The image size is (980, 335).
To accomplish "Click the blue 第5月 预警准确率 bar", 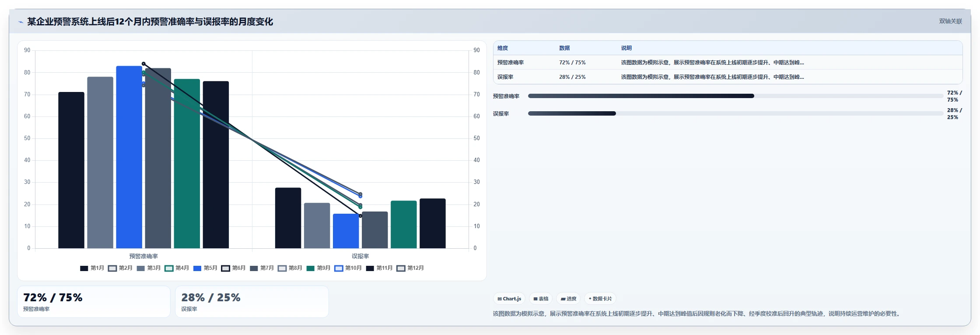I will [129, 157].
